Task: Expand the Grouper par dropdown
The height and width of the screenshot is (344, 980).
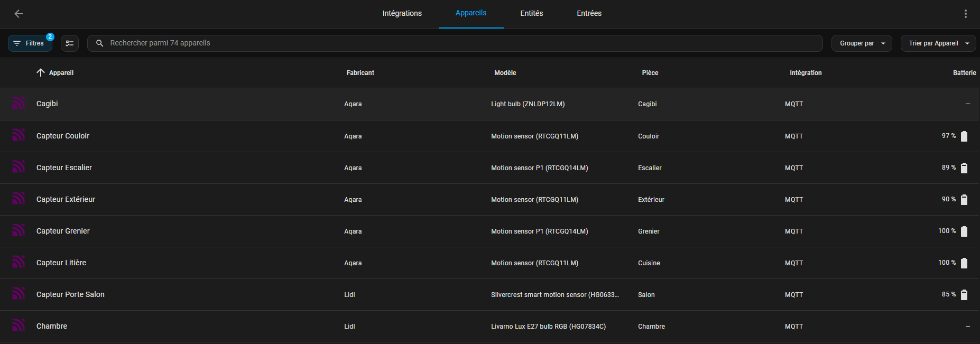Action: 862,43
